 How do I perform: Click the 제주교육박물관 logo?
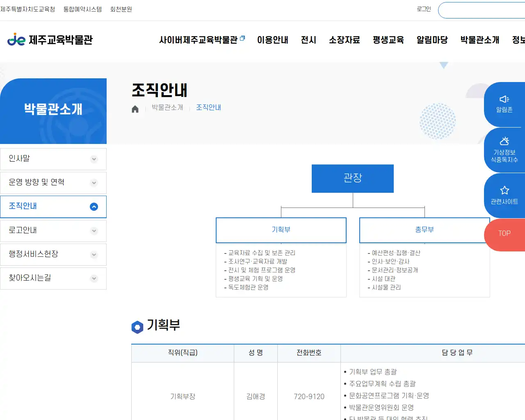point(50,40)
